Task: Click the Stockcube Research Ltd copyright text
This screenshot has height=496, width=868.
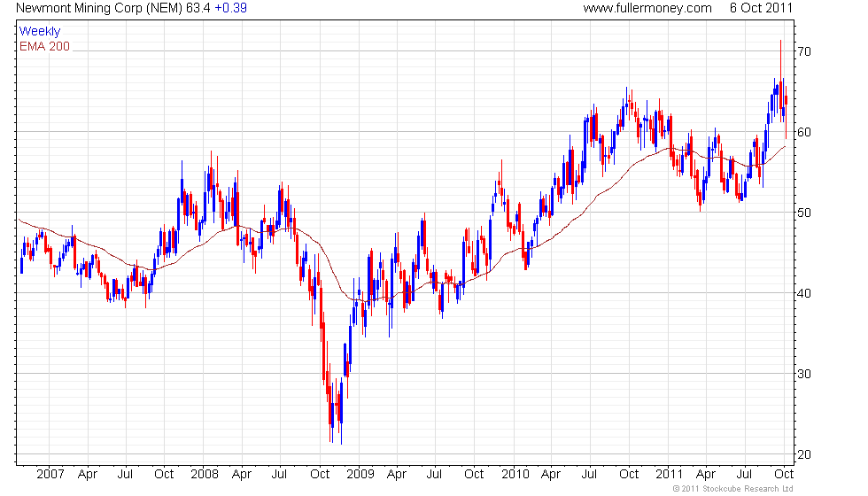Action: 732,488
